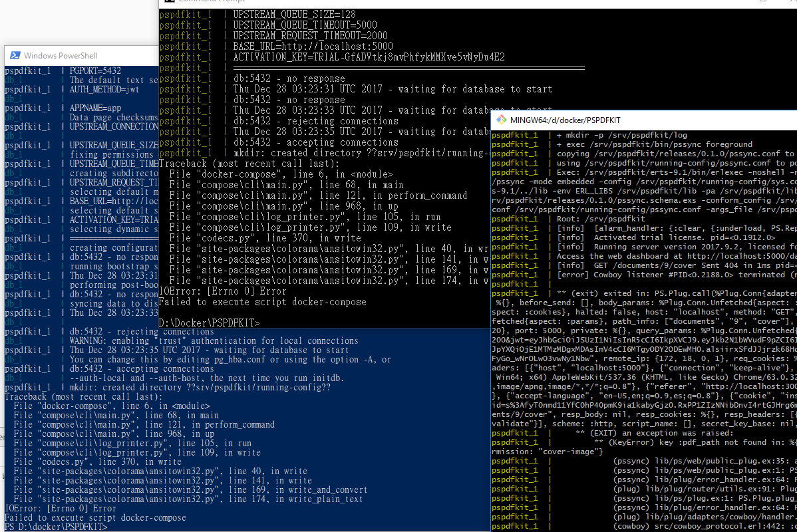Select the 'Windows PowerShell' window title text
This screenshot has width=797, height=532.
tap(60, 56)
